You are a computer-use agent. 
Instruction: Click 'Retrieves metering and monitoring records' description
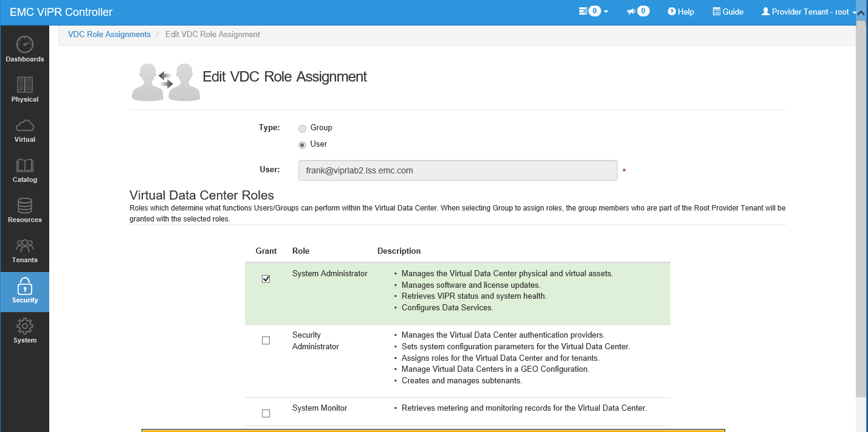[525, 408]
